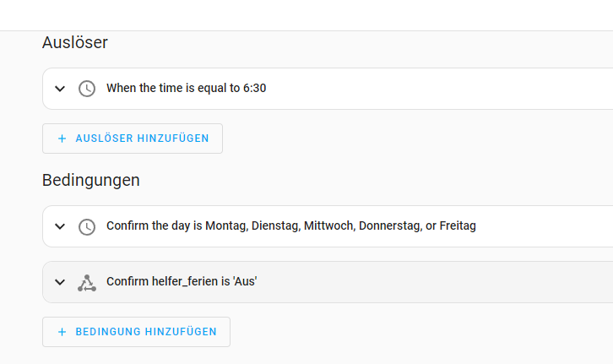Click the word Freitag in the weekday condition
The width and height of the screenshot is (613, 364).
point(458,226)
